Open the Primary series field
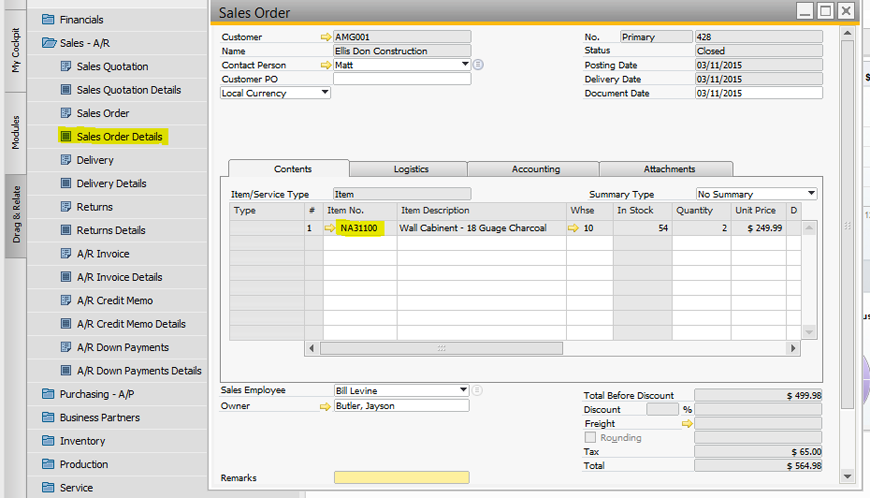Viewport: 870px width, 498px height. [x=656, y=37]
